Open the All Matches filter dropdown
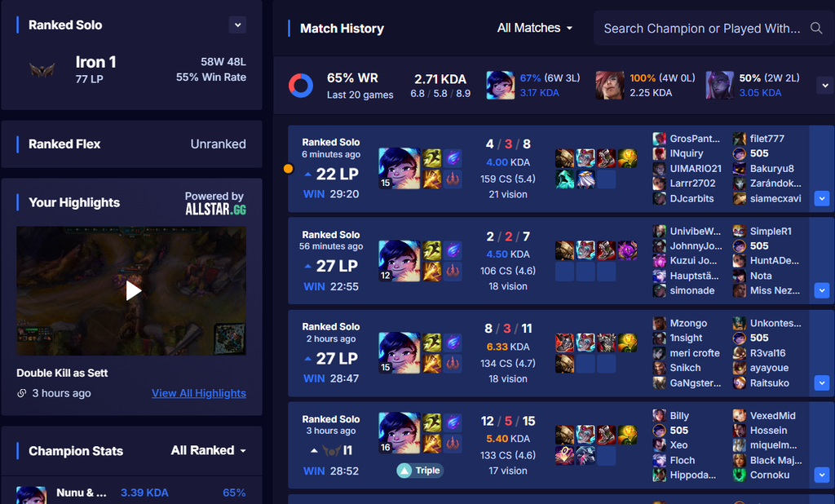Viewport: 835px width, 504px height. coord(535,28)
